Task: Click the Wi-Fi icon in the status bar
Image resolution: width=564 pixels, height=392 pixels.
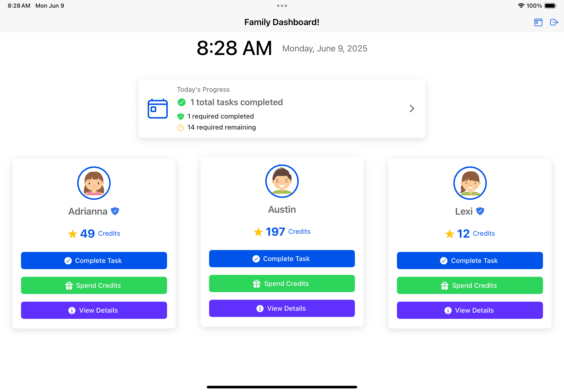Action: pos(521,5)
